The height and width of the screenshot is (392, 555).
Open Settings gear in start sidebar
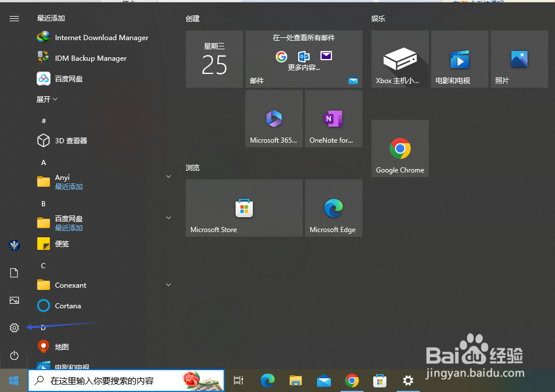point(14,328)
